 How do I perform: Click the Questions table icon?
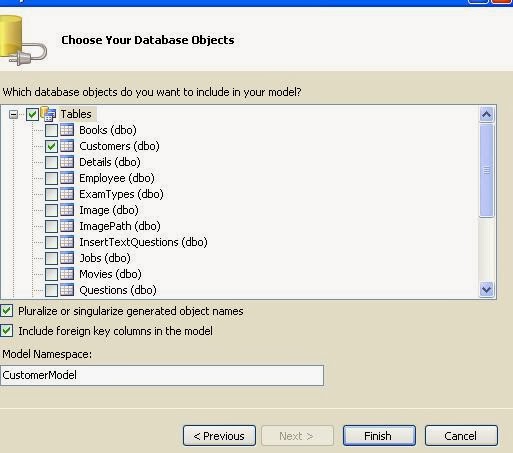[67, 290]
